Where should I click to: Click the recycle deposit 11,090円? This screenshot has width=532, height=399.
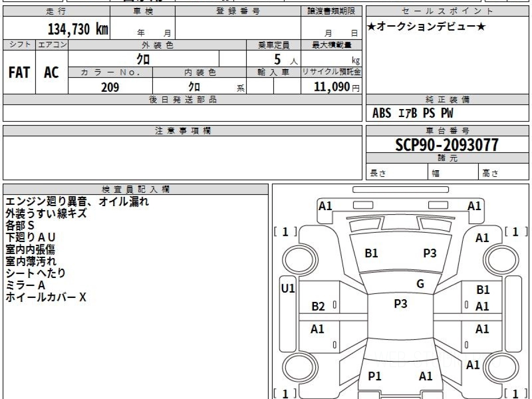pyautogui.click(x=336, y=87)
